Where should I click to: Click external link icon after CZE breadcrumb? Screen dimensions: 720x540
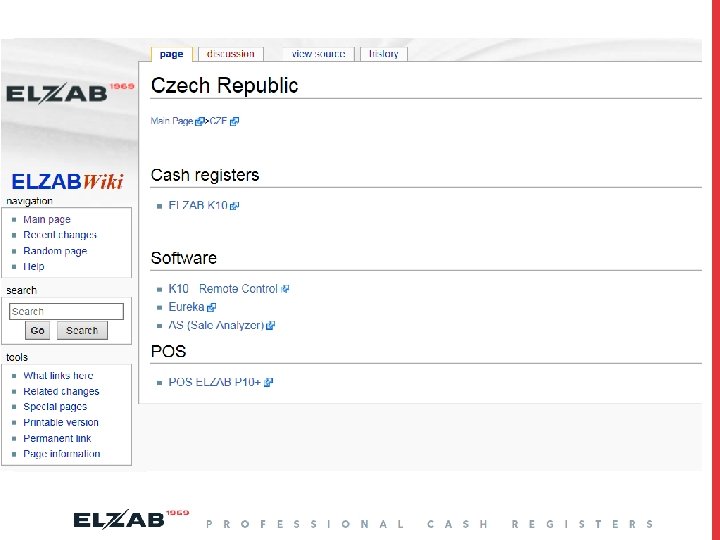coord(235,121)
